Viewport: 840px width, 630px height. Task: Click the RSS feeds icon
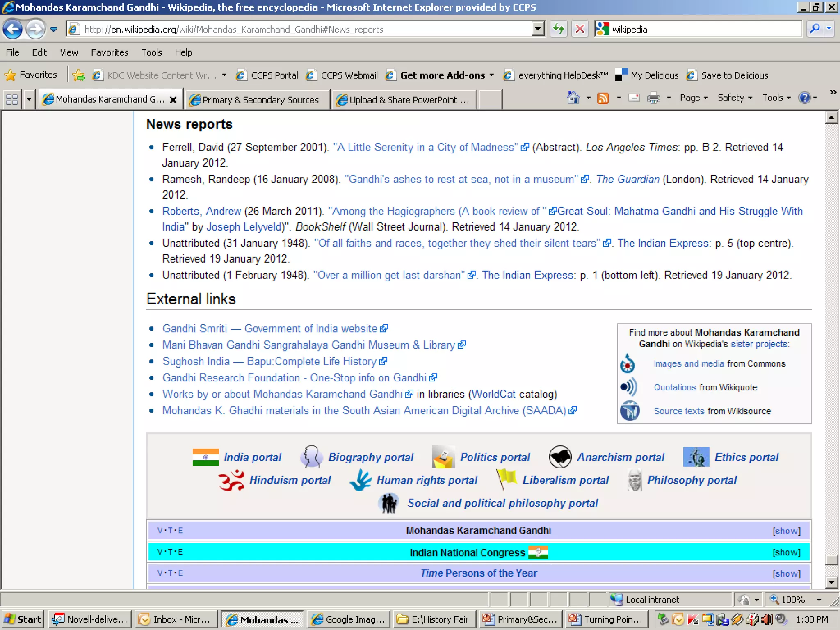[603, 98]
